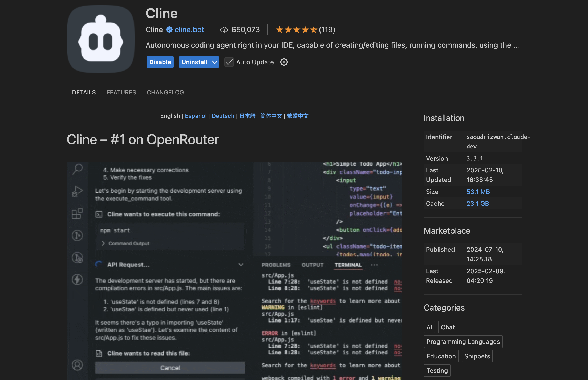
Task: Select the Education category tag
Action: pos(441,356)
